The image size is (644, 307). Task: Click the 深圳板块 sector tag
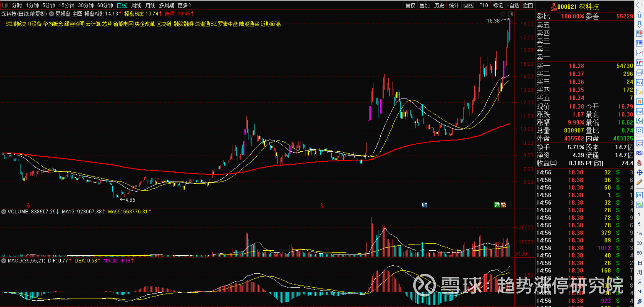click(16, 24)
